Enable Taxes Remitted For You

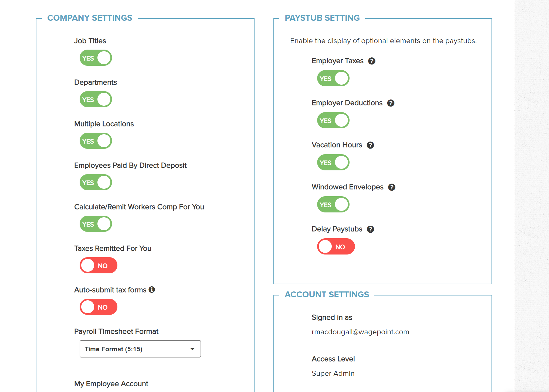click(x=99, y=266)
